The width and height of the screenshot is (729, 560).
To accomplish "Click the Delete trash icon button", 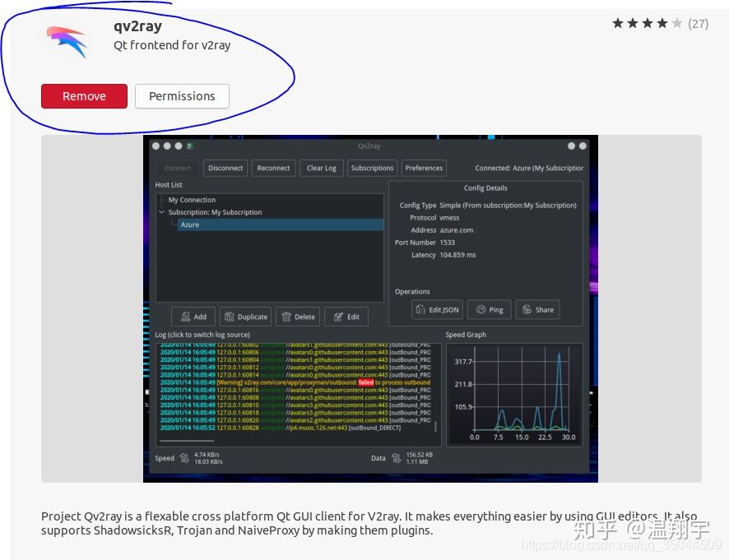I will 286,317.
